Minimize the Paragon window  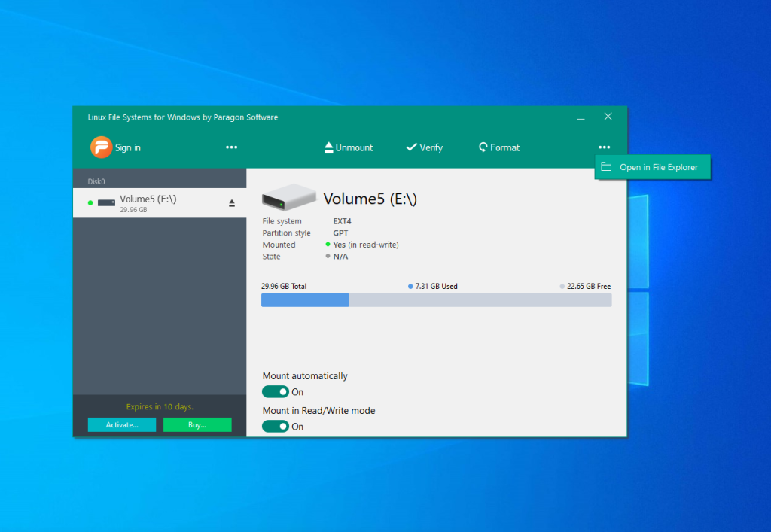coord(581,117)
